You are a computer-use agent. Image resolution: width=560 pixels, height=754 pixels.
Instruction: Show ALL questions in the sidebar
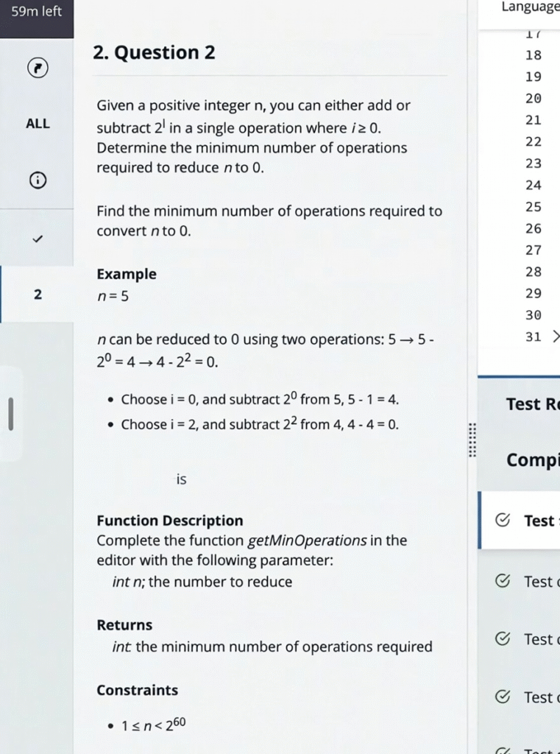click(x=38, y=124)
